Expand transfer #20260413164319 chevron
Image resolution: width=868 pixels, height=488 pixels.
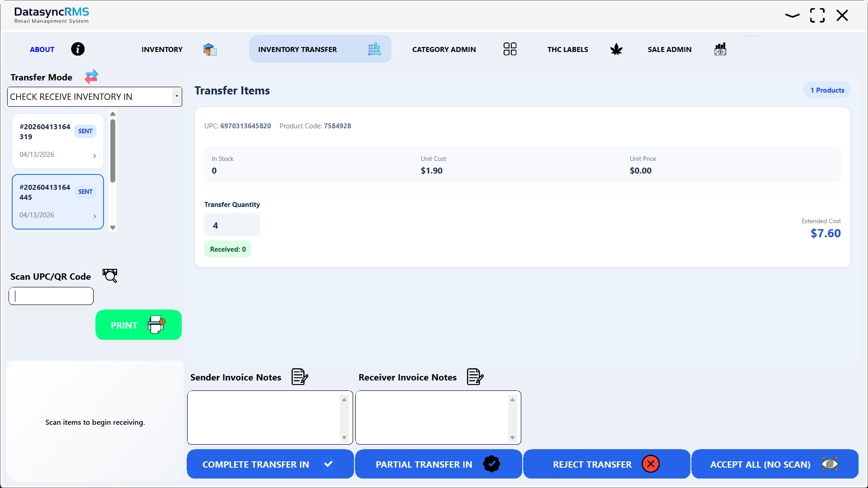(94, 156)
